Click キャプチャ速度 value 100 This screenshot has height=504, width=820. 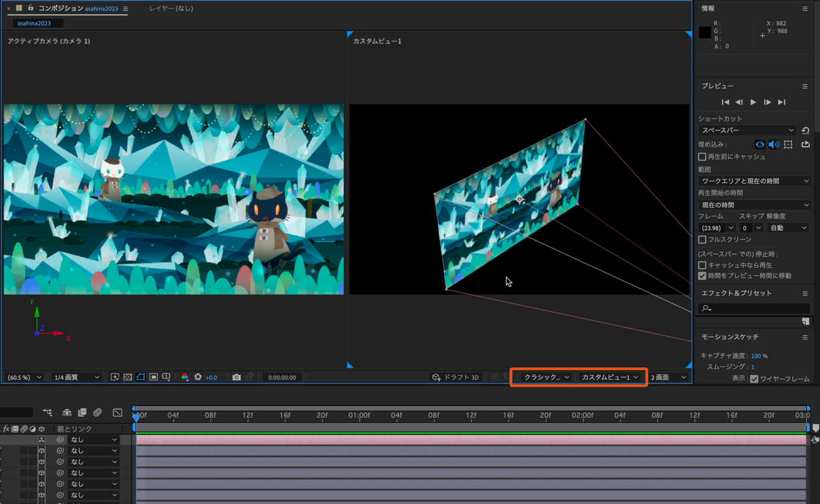756,356
